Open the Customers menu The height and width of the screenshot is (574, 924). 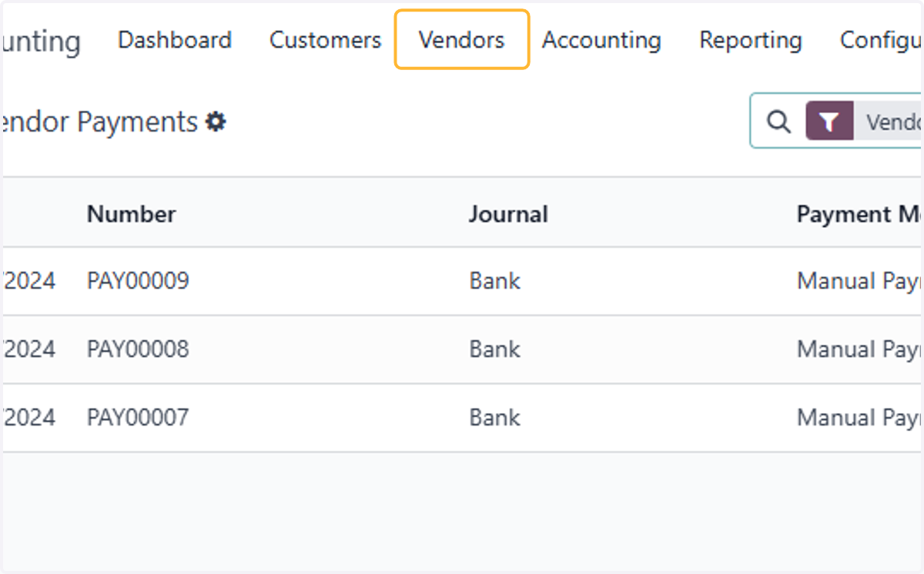[x=325, y=40]
